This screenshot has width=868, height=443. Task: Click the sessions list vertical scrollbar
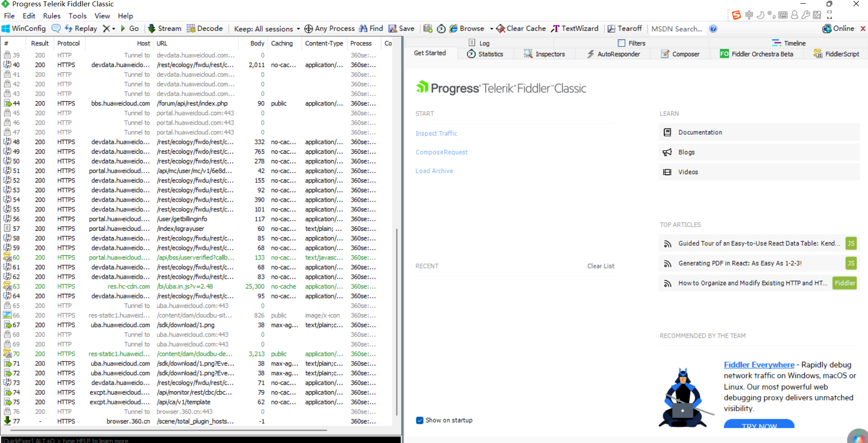coord(397,321)
